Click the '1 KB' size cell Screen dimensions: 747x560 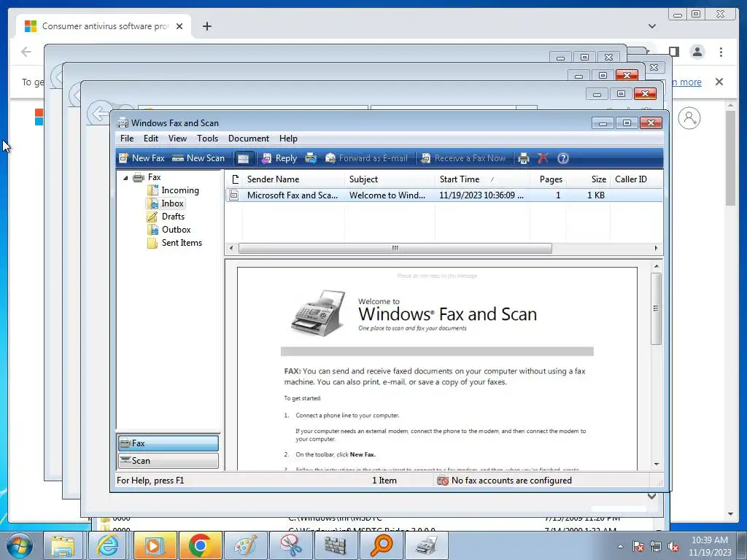pyautogui.click(x=595, y=195)
